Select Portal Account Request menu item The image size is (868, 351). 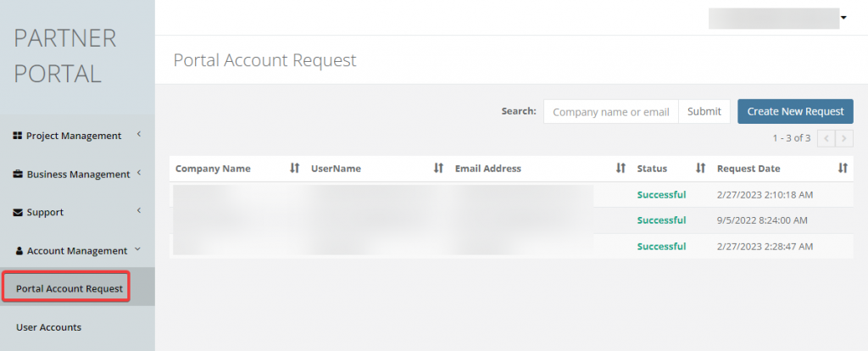pyautogui.click(x=69, y=289)
